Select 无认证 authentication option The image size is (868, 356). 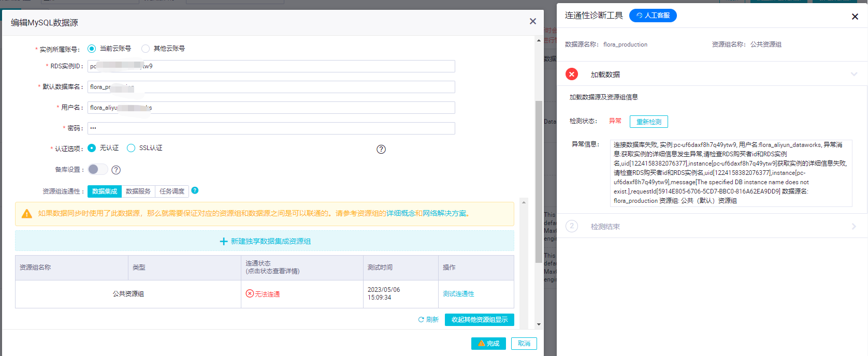[x=92, y=148]
